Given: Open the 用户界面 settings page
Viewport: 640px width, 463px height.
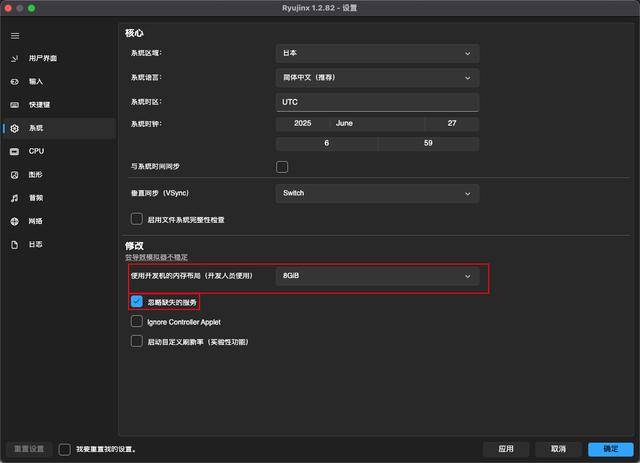Looking at the screenshot, I should (x=60, y=59).
